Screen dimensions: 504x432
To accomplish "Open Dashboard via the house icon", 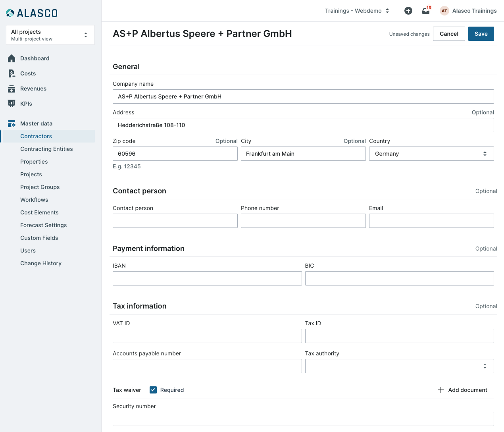I will pos(12,58).
